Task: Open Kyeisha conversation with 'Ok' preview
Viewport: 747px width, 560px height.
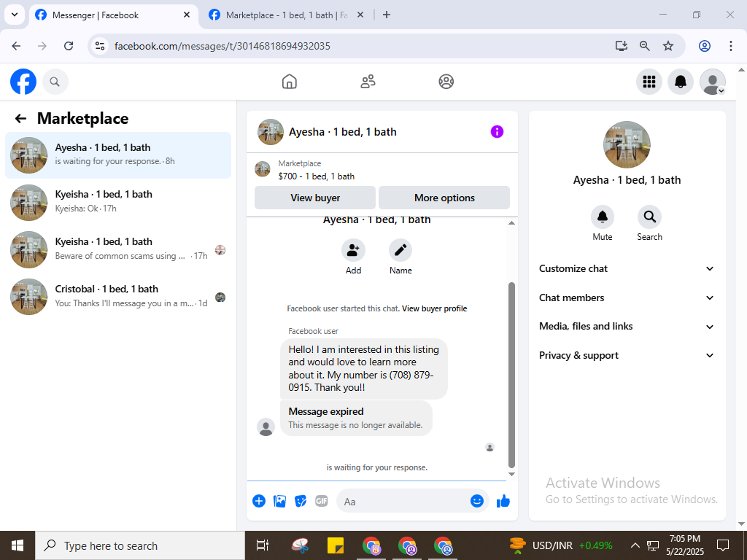Action: coord(118,203)
